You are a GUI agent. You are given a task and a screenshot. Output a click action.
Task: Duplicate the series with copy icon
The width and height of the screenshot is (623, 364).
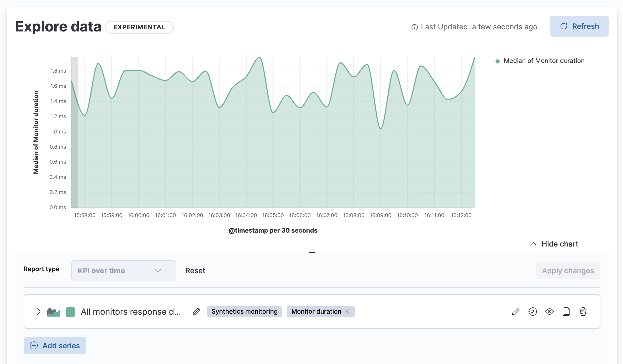[x=566, y=312]
